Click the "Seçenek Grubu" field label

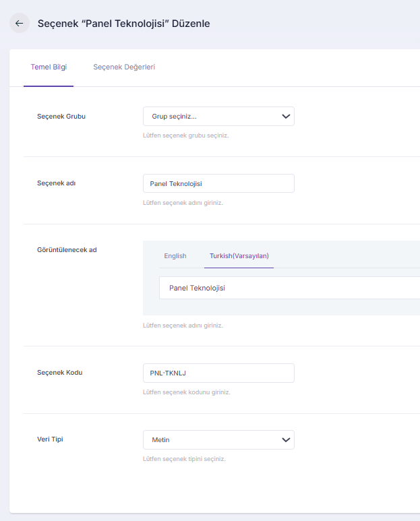coord(61,116)
